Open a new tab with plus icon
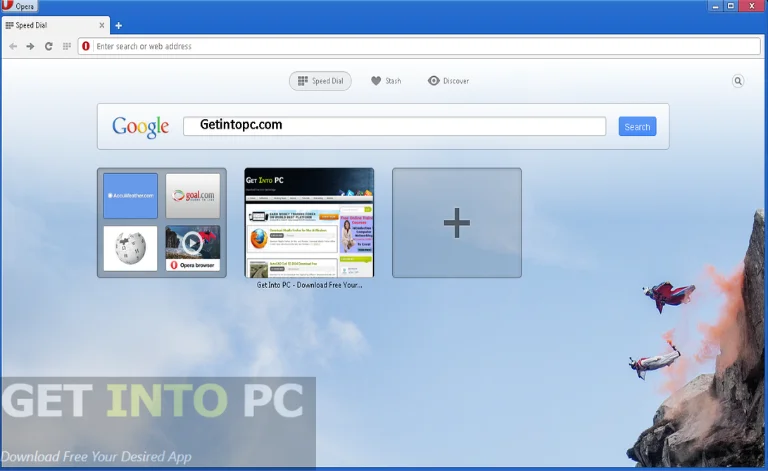The height and width of the screenshot is (471, 768). 119,25
